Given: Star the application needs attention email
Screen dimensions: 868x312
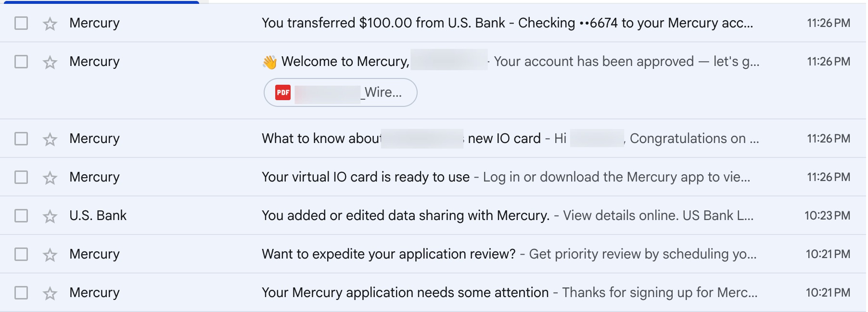Looking at the screenshot, I should click(50, 293).
